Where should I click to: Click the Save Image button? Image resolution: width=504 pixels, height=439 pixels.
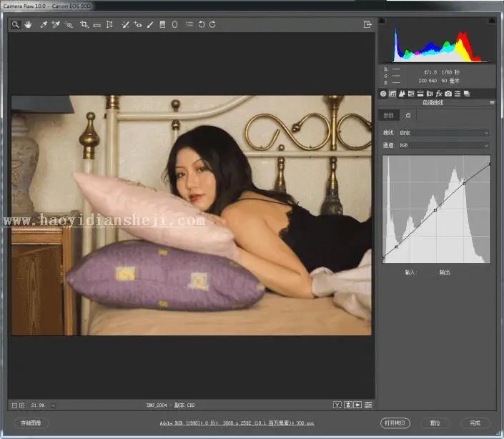coord(31,423)
